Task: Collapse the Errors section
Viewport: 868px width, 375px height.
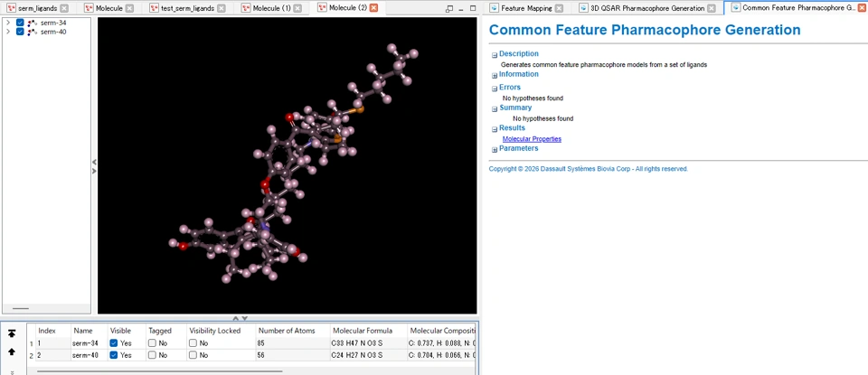Action: 495,89
